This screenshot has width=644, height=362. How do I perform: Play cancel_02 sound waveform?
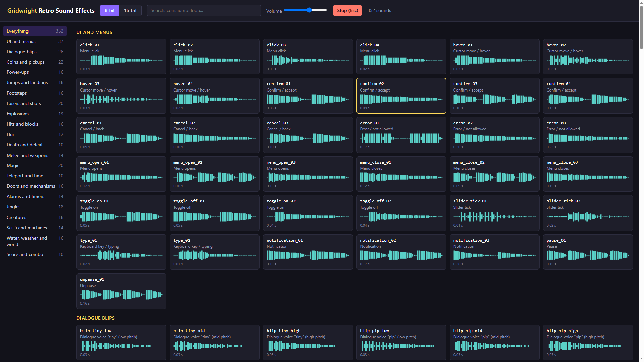pyautogui.click(x=215, y=138)
